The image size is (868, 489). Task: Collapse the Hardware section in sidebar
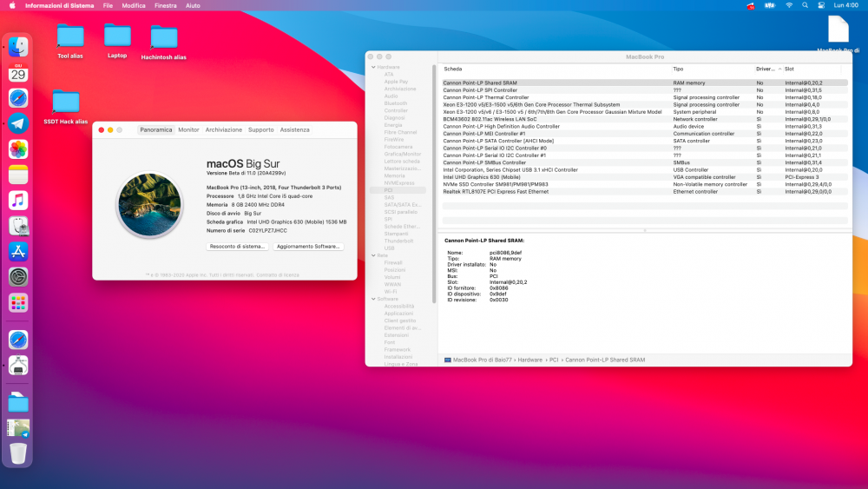373,67
